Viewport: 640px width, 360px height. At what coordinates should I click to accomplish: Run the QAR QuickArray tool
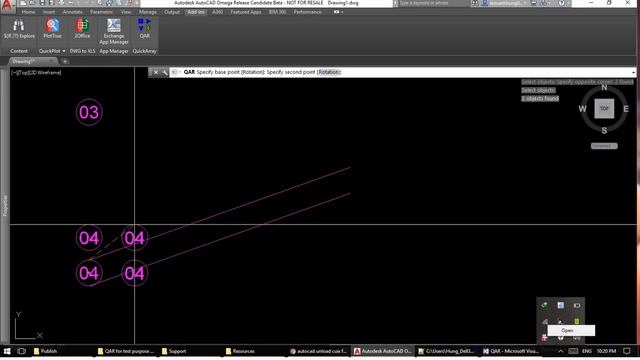point(144,29)
